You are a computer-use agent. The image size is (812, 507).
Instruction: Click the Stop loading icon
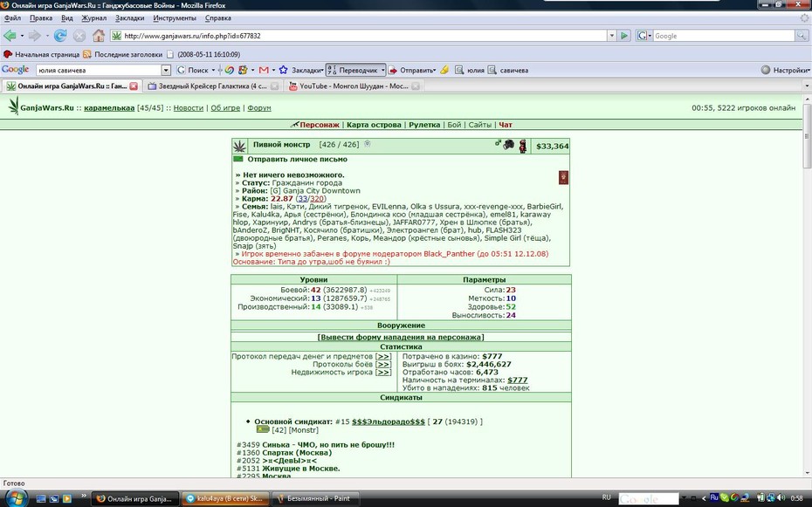point(79,36)
